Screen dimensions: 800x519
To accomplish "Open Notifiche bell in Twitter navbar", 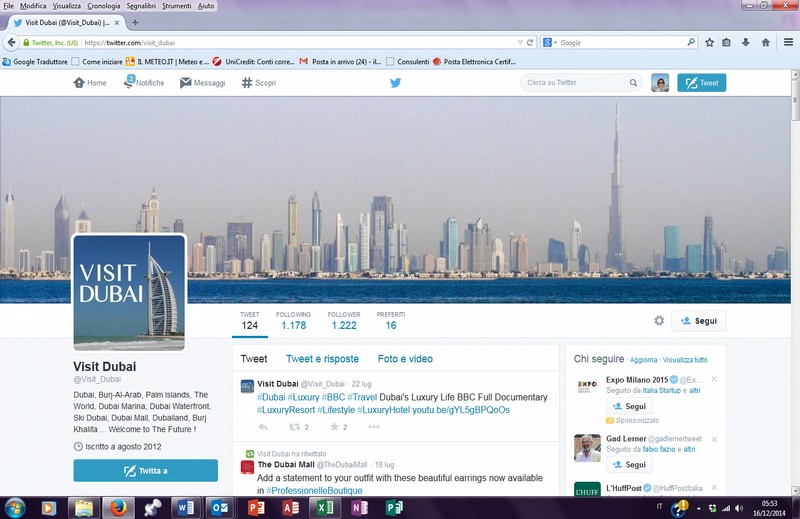I will pos(144,83).
